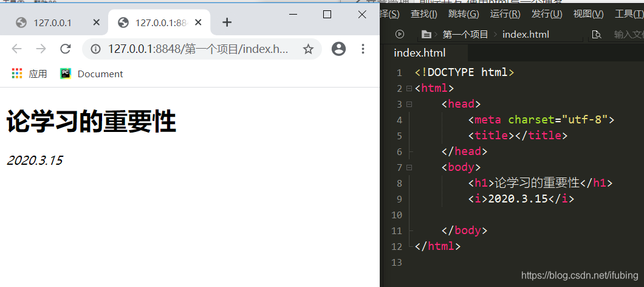Click the Chrome address bar URL
Image resolution: width=644 pixels, height=287 pixels.
[x=198, y=49]
